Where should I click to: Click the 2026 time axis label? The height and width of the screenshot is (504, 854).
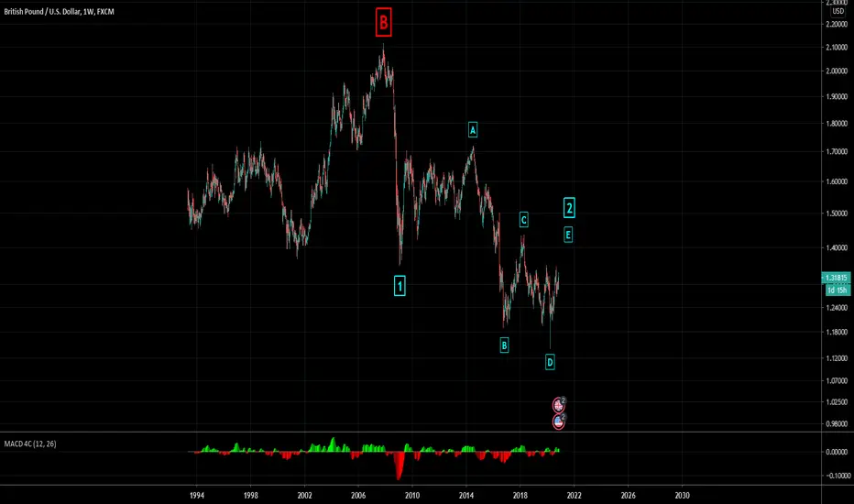[628, 495]
